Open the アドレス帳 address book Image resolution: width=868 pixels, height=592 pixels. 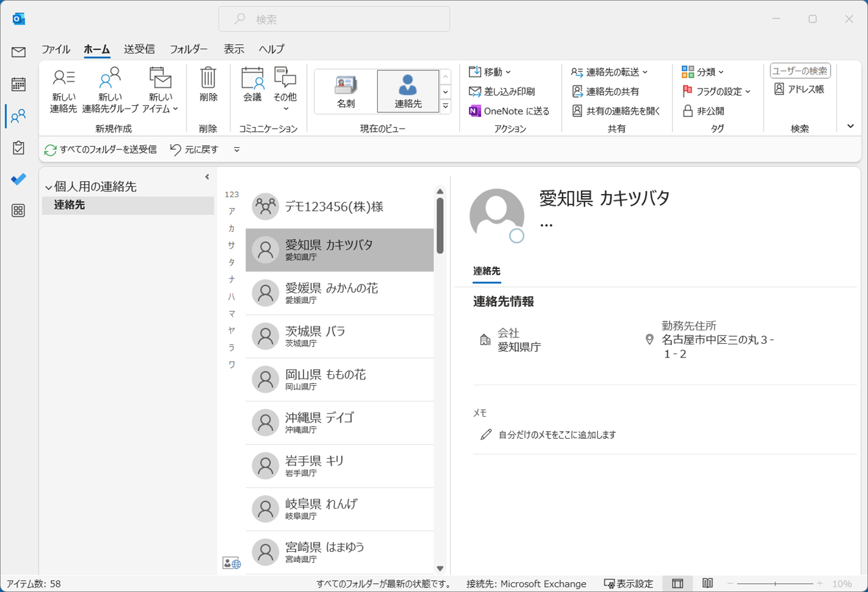(x=799, y=89)
